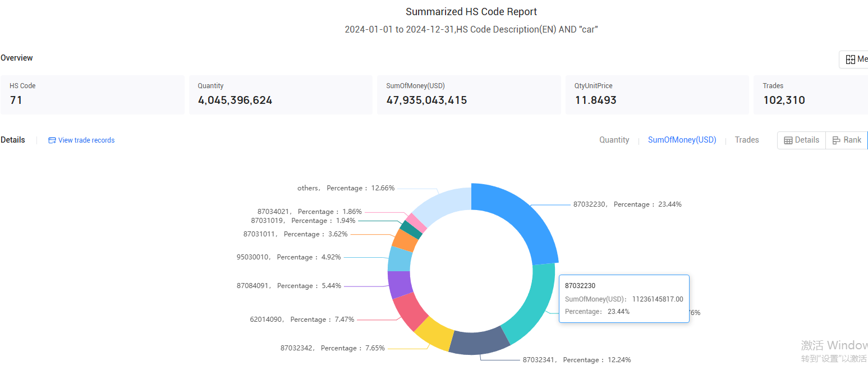Select the orange 87031011 donut slice
Screen dimensions: 868x374
[405, 240]
